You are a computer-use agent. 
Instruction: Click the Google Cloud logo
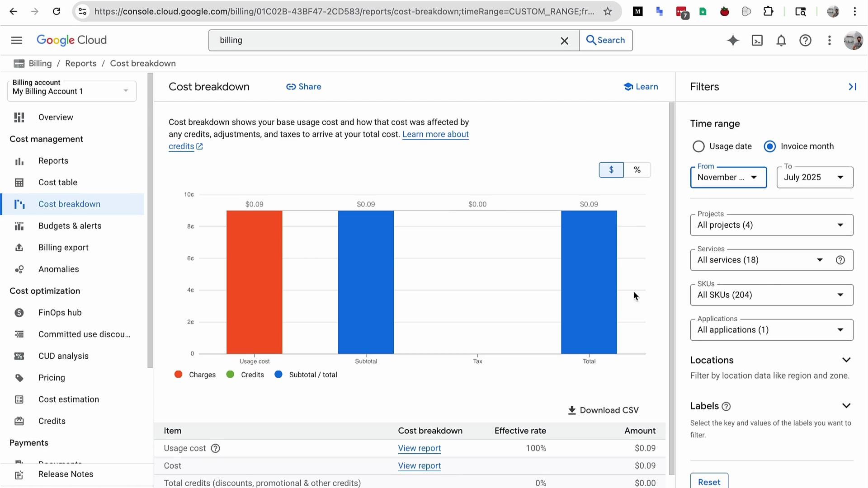coord(71,40)
